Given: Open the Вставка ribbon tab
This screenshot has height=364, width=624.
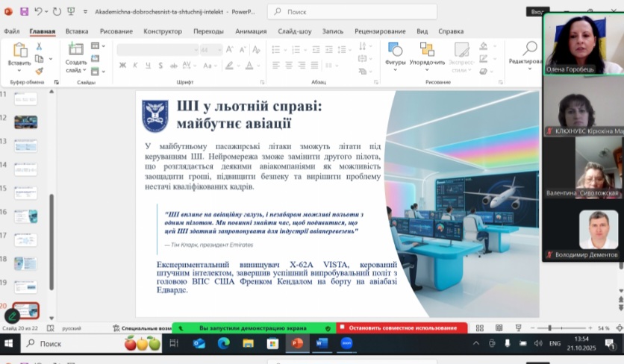Looking at the screenshot, I should pyautogui.click(x=77, y=31).
